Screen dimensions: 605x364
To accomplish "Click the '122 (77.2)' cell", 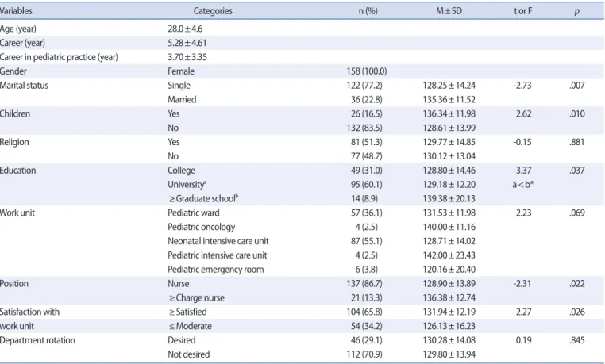I will [364, 86].
